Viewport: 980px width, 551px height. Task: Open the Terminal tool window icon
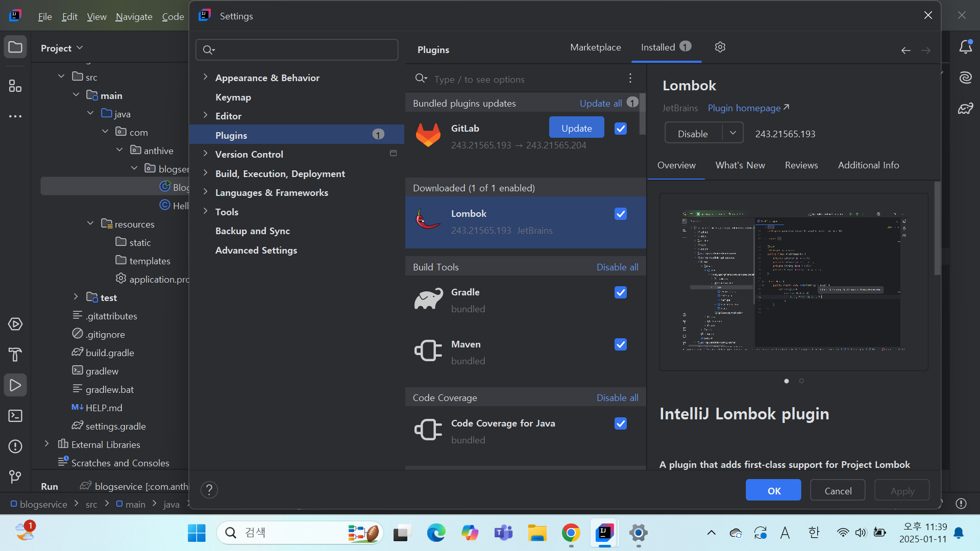[x=15, y=416]
